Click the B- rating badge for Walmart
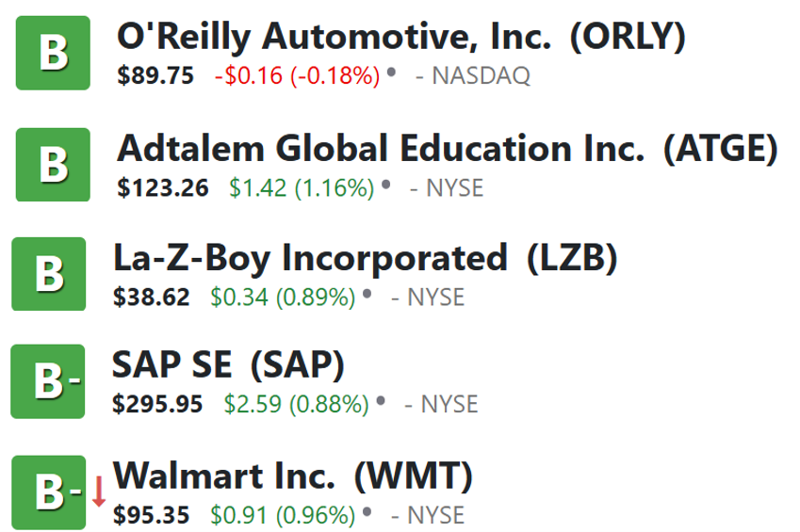This screenshot has height=532, width=800. [49, 492]
